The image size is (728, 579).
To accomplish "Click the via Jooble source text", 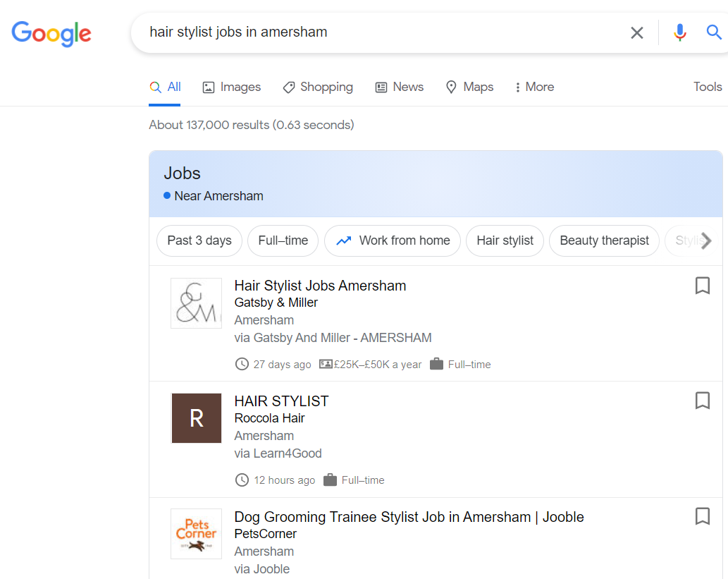I will (x=262, y=569).
